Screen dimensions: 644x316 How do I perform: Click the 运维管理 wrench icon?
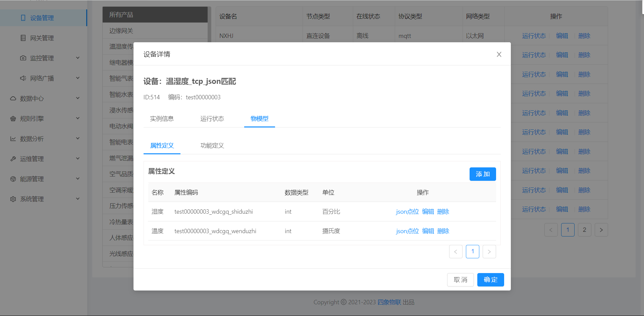(x=13, y=158)
